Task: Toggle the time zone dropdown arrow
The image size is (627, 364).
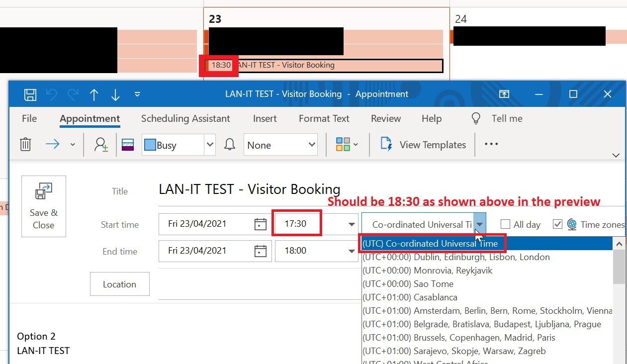Action: coord(480,224)
